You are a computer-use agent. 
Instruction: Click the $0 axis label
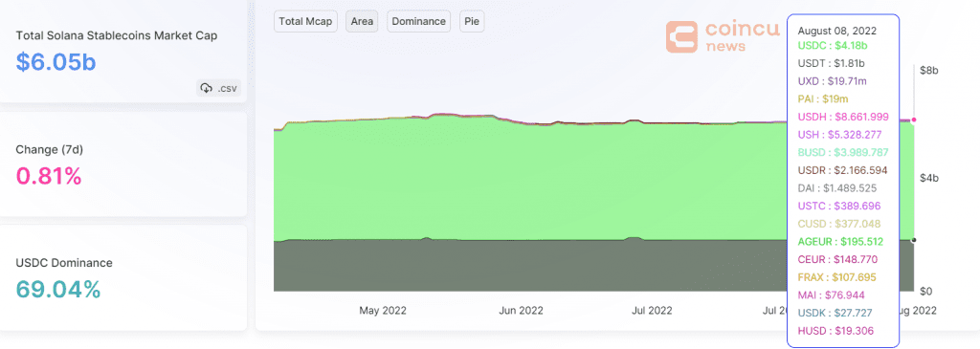coord(926,291)
